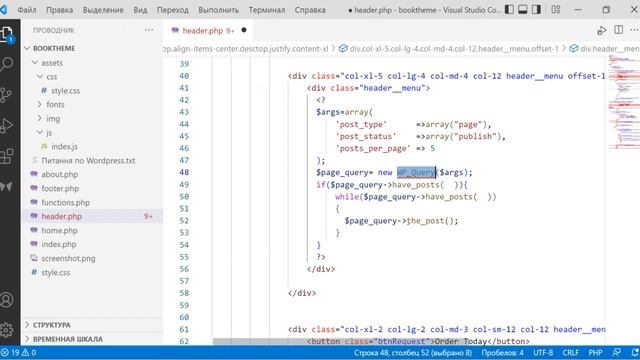Open the Правка menu
Viewport: 640px width, 360px height.
coord(59,9)
